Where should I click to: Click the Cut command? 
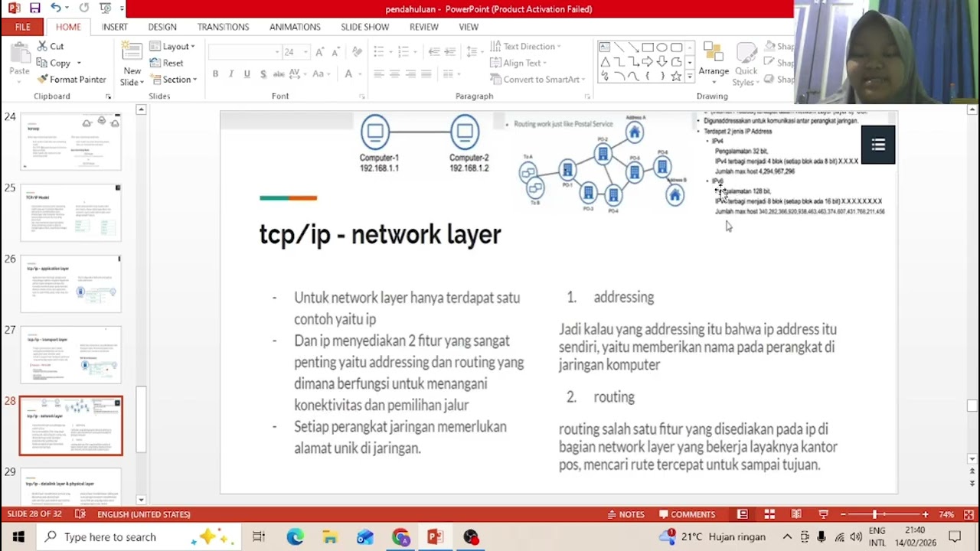click(x=50, y=46)
